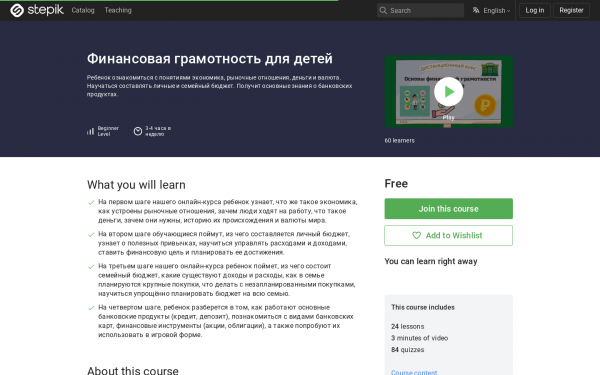Click the Register button

(x=571, y=10)
